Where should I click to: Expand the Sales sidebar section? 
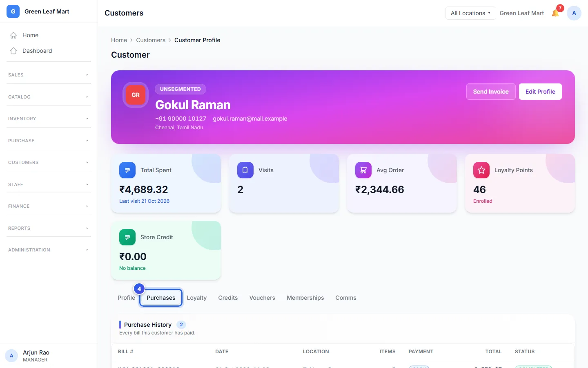tap(49, 75)
